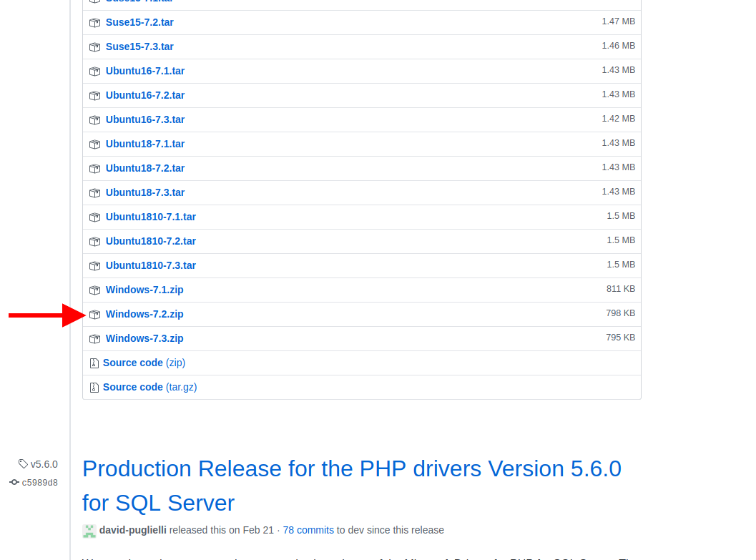Click the package icon beside Ubuntu18-7.2.tar

click(94, 169)
